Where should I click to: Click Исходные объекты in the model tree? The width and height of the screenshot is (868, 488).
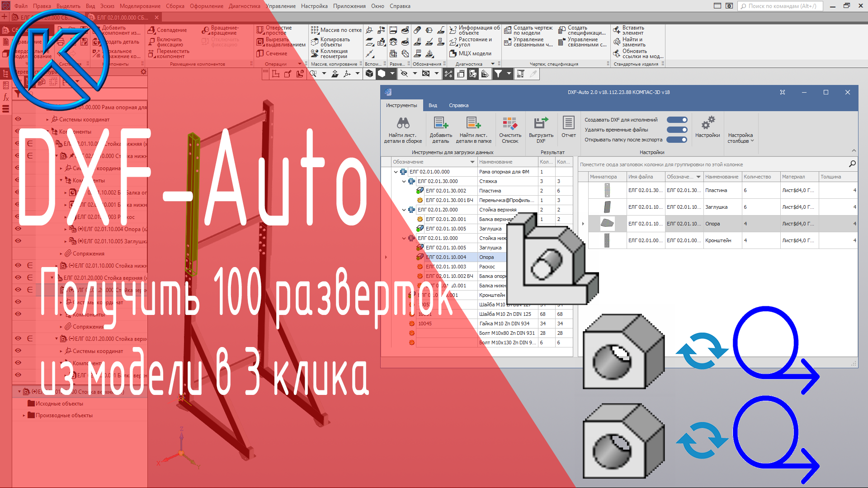(59, 404)
